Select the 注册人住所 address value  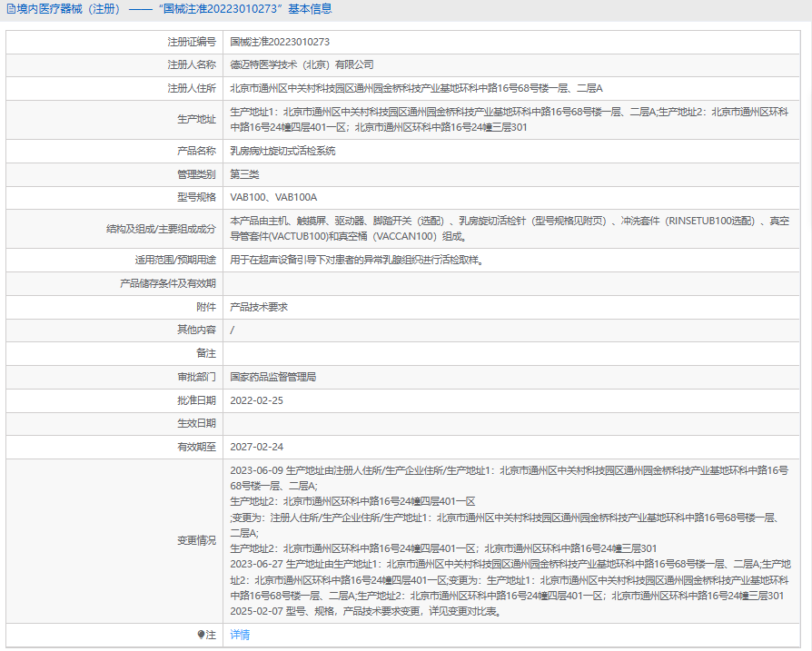tap(416, 88)
